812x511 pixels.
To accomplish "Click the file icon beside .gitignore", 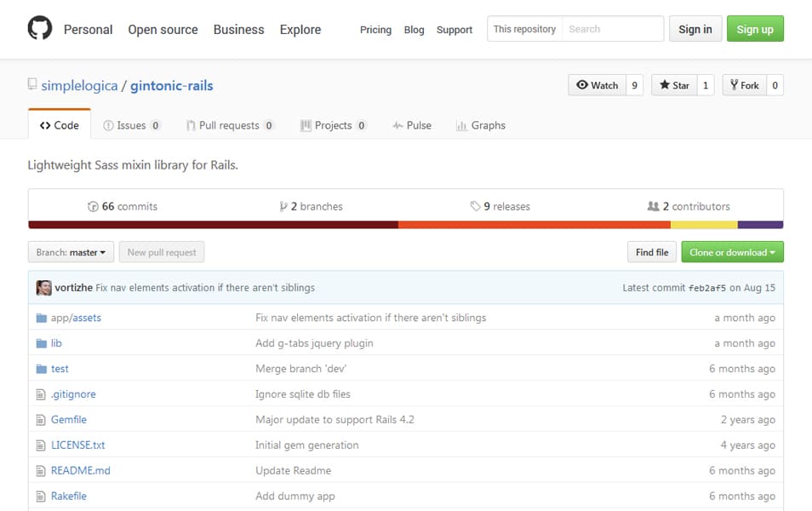I will (x=41, y=394).
